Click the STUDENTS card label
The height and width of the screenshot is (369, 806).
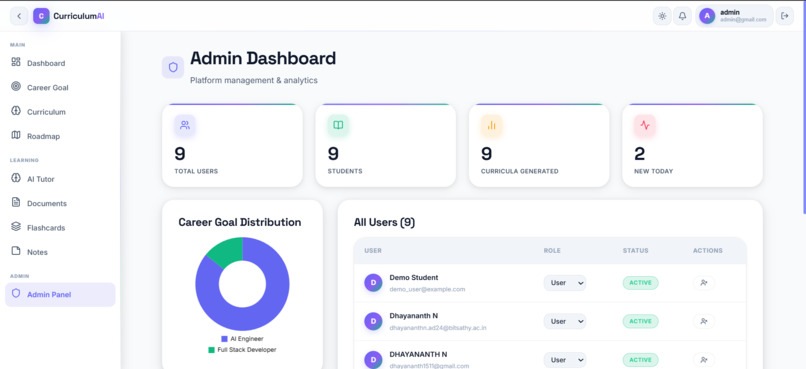pos(345,171)
